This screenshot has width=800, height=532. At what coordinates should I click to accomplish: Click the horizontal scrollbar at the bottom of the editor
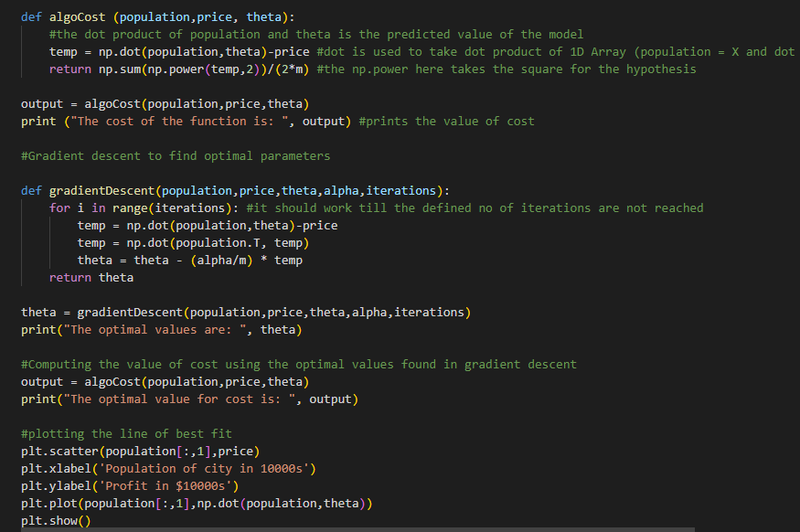[x=357, y=529]
